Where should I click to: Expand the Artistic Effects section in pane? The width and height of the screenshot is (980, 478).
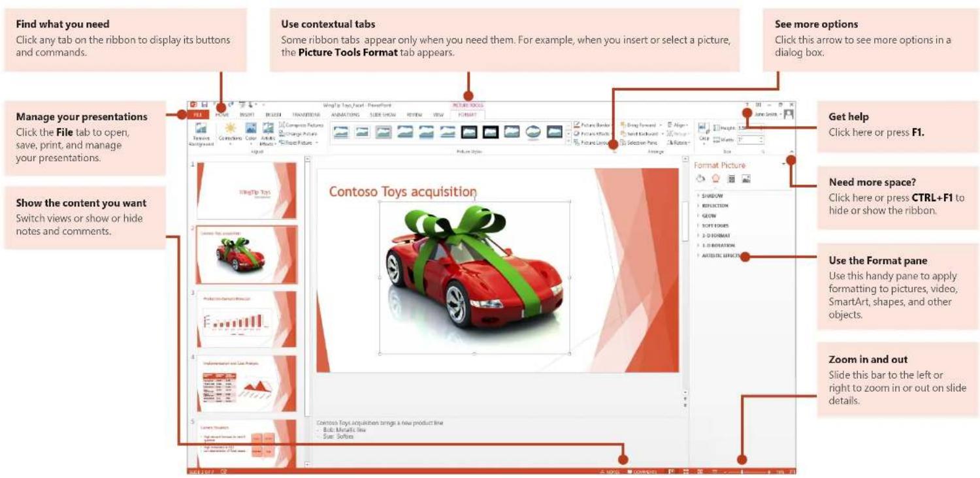719,255
